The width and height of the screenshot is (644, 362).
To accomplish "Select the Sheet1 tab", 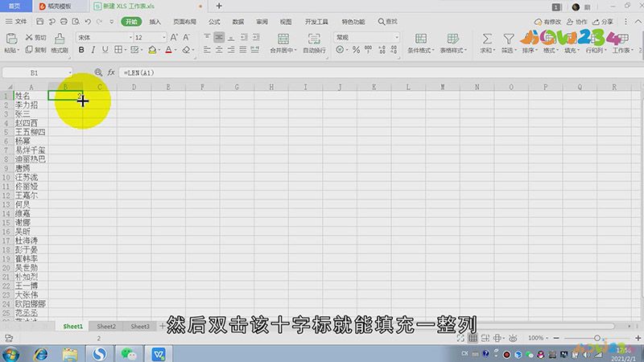I will coord(72,327).
